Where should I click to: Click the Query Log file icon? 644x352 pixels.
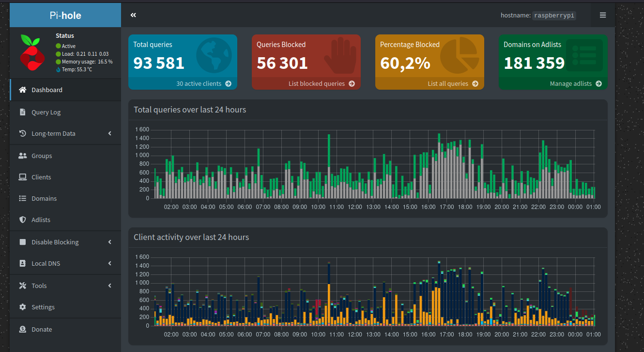[22, 112]
